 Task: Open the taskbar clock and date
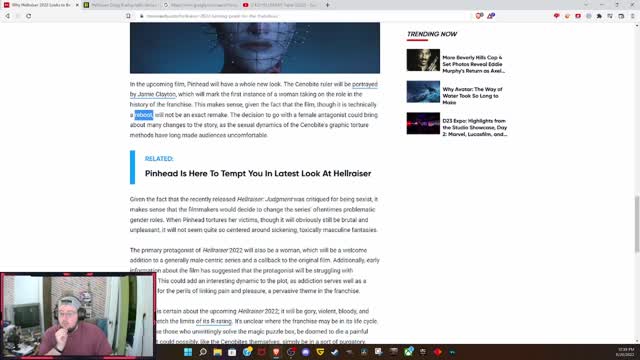click(x=625, y=352)
